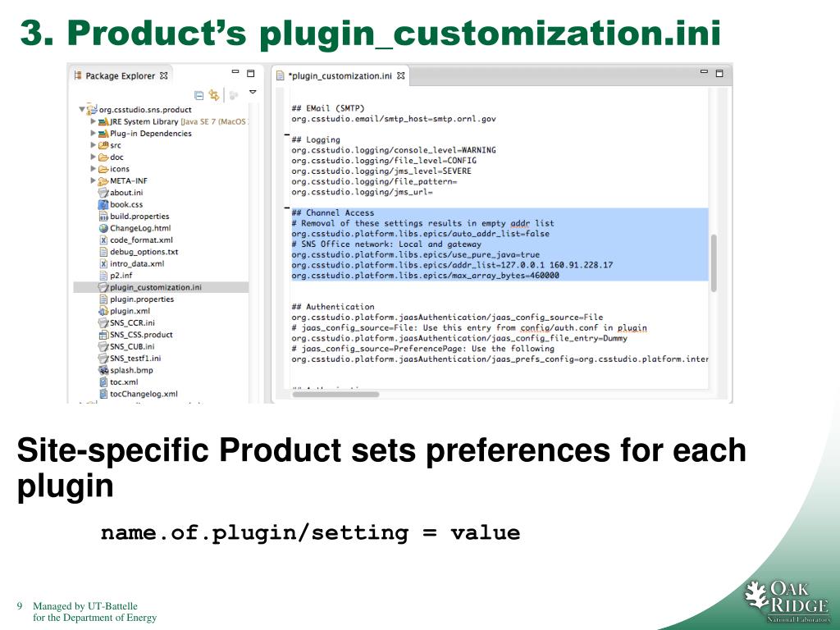Expand the doc folder arrow
Image resolution: width=840 pixels, height=630 pixels.
point(94,157)
